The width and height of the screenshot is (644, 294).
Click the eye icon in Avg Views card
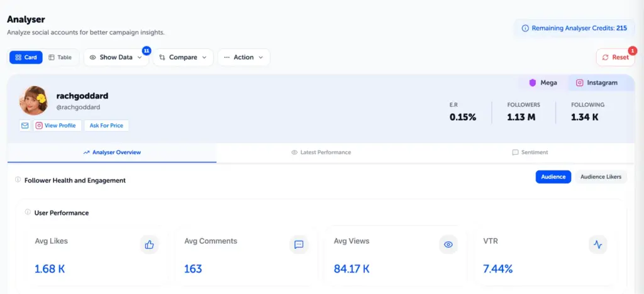pos(448,245)
